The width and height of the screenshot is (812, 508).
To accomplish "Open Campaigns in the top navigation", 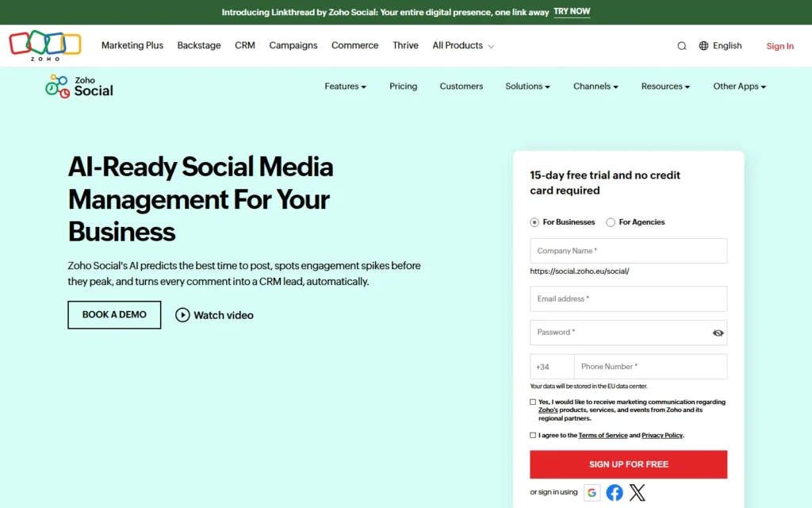I will (293, 45).
